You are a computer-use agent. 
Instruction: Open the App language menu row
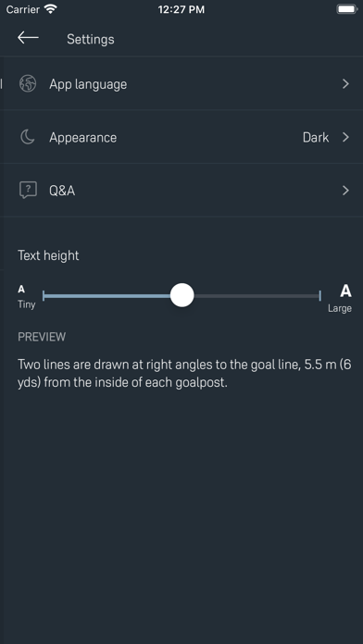coord(181,84)
